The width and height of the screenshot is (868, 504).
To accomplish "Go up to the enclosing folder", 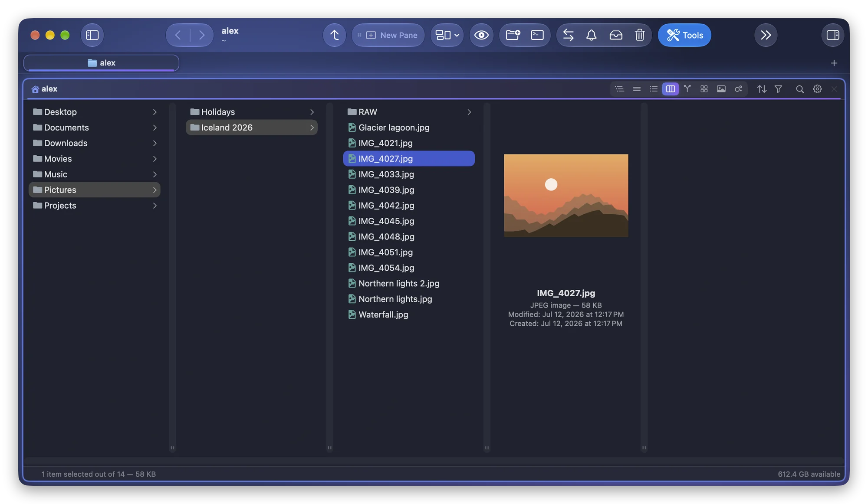I will coord(334,35).
